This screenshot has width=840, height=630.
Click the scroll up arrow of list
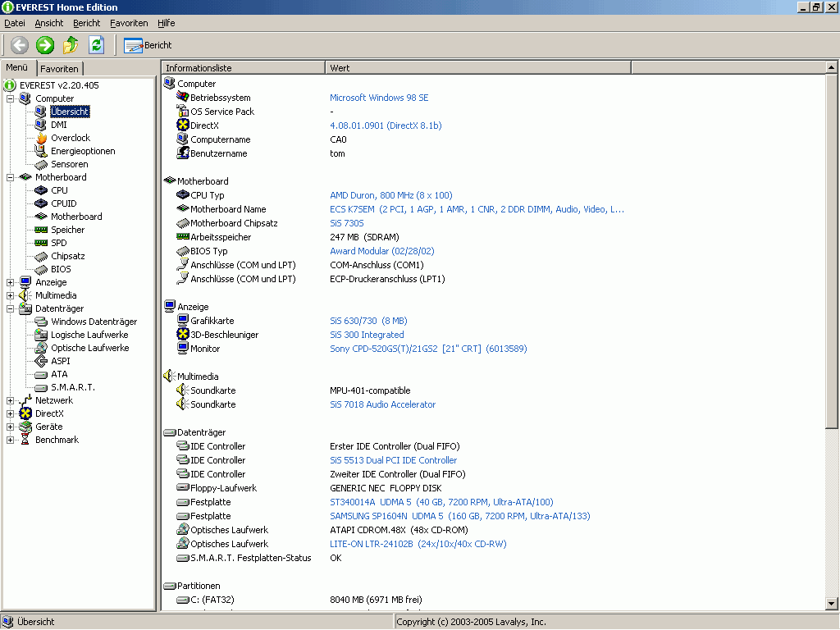(x=831, y=67)
